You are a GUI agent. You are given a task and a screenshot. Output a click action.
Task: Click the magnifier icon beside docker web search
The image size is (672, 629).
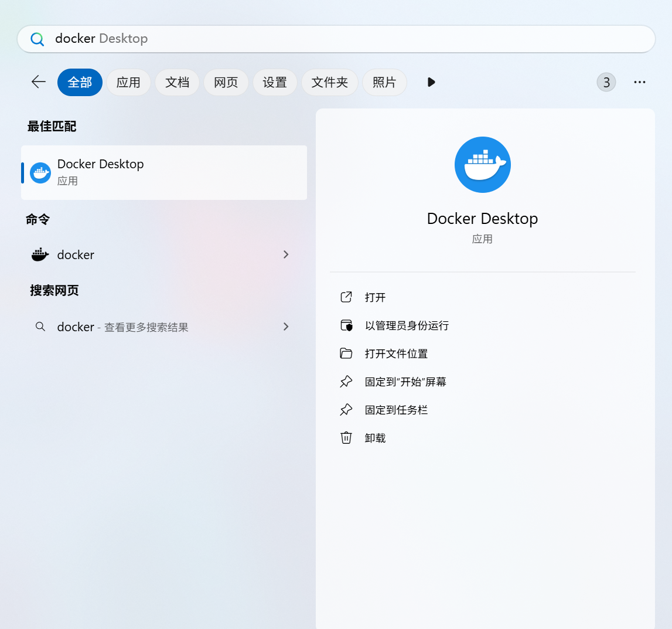click(40, 327)
